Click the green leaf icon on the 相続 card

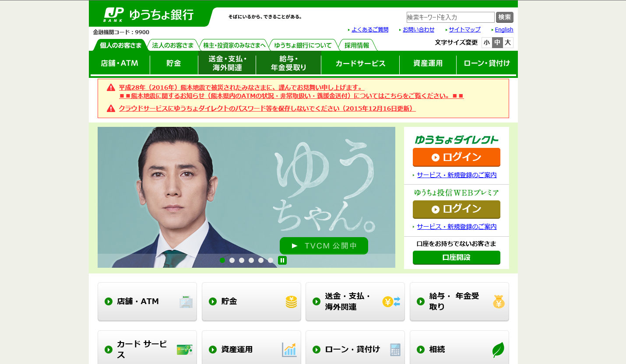498,350
